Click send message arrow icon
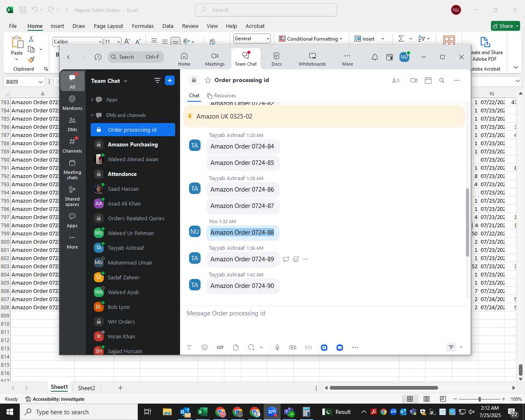This screenshot has height=420, width=525. [451, 347]
